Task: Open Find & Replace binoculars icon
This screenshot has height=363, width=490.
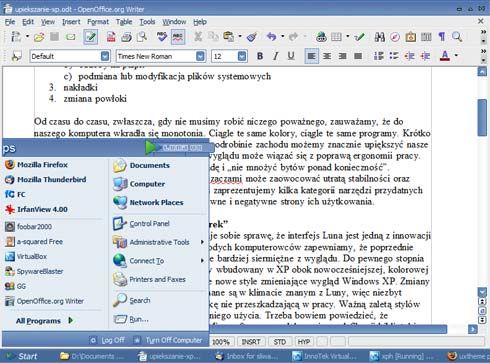Action: (x=380, y=37)
